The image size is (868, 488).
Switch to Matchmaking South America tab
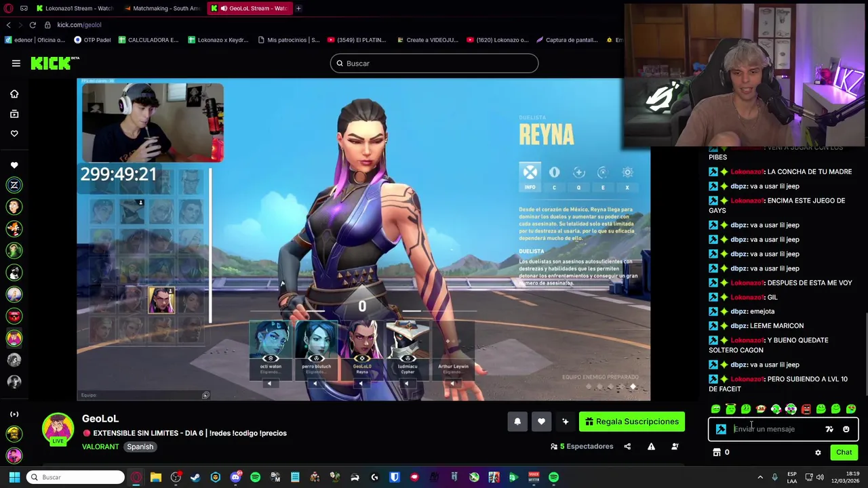tap(163, 8)
